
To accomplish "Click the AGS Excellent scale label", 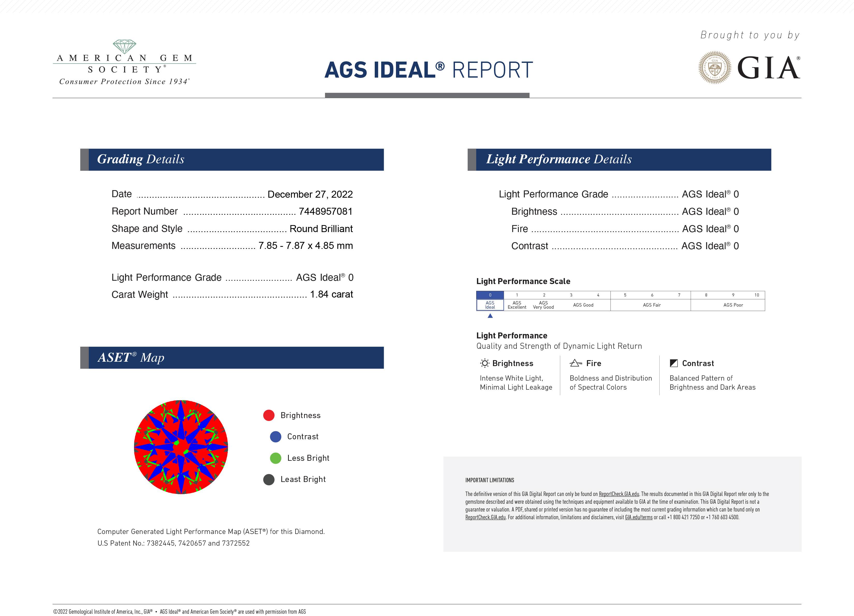I will 517,305.
